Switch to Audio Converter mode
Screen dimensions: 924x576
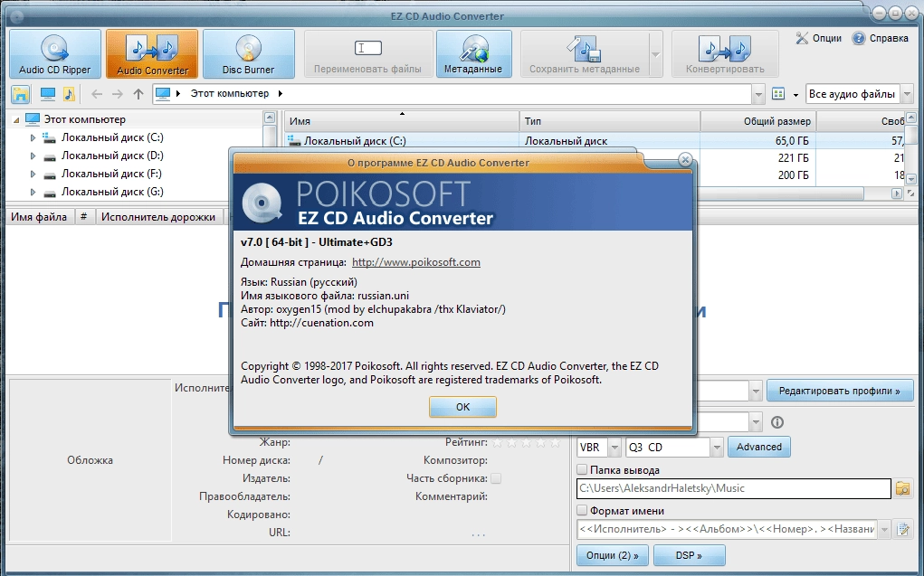click(152, 53)
